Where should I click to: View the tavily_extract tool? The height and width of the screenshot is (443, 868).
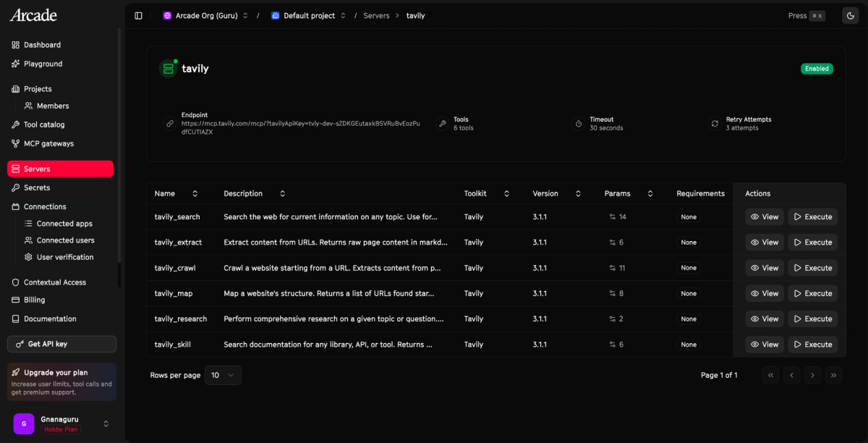point(765,242)
